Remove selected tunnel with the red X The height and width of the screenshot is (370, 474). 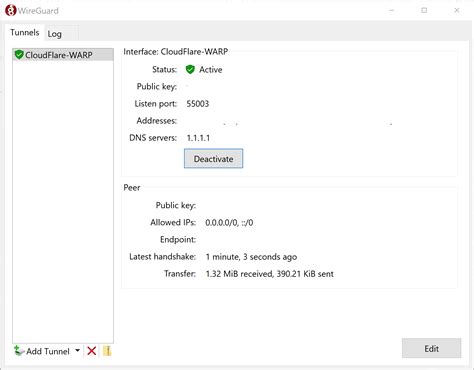92,351
